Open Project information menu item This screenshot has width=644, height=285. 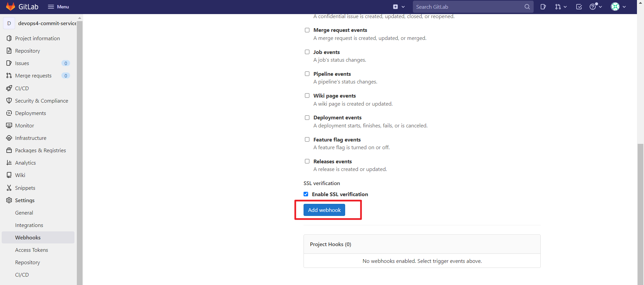tap(38, 38)
